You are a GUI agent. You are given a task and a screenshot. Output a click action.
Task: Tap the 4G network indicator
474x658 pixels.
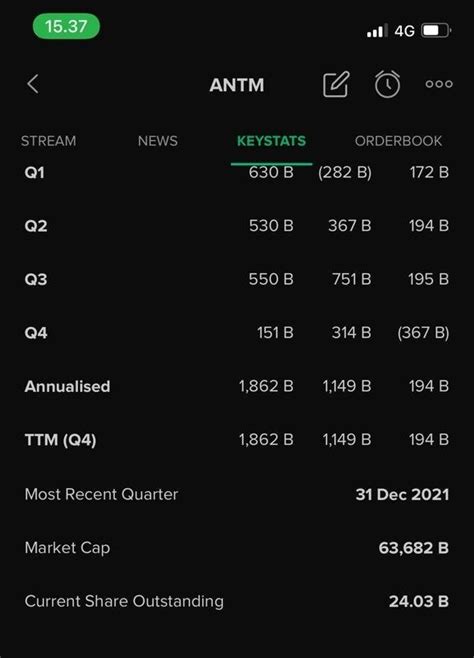(404, 31)
